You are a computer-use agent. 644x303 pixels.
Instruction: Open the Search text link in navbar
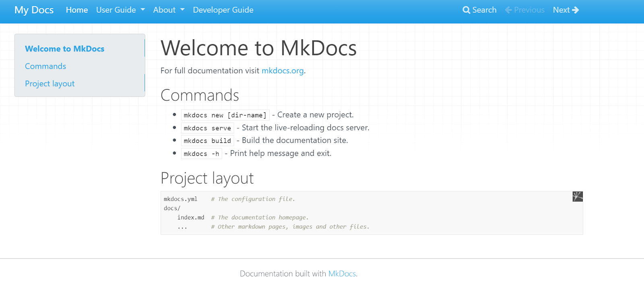point(484,10)
